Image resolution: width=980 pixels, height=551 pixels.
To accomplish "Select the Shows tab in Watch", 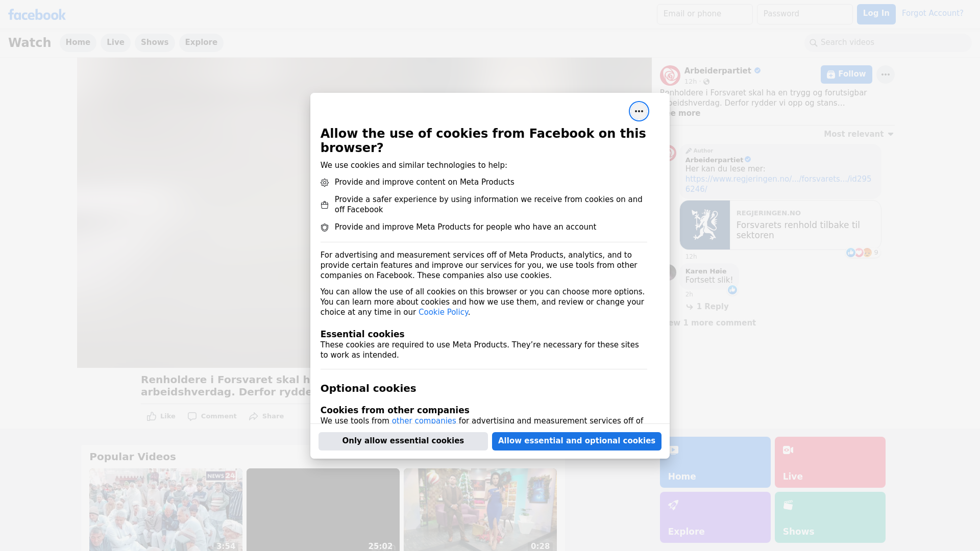I will pyautogui.click(x=155, y=42).
